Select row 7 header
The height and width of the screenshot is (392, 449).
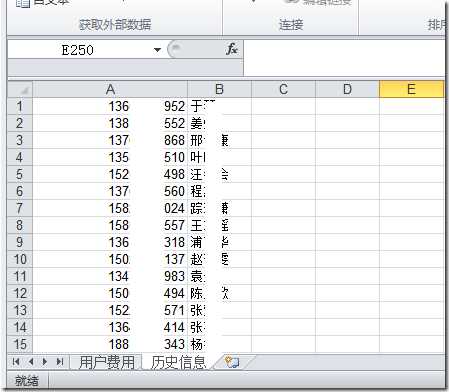point(20,208)
